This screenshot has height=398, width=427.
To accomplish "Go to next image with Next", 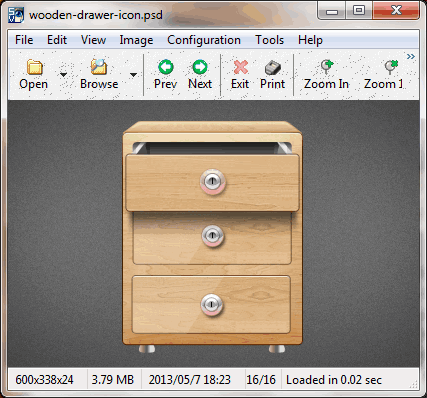I will (200, 67).
